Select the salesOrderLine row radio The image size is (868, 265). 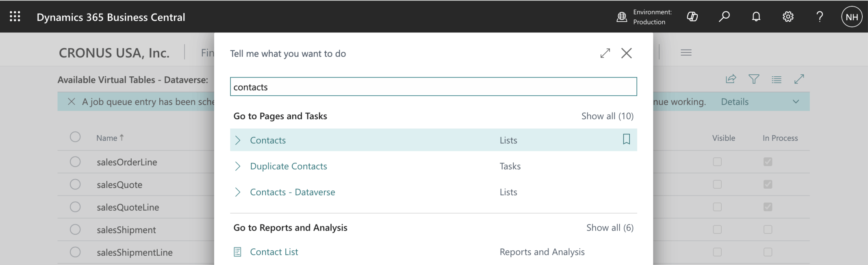click(x=75, y=162)
